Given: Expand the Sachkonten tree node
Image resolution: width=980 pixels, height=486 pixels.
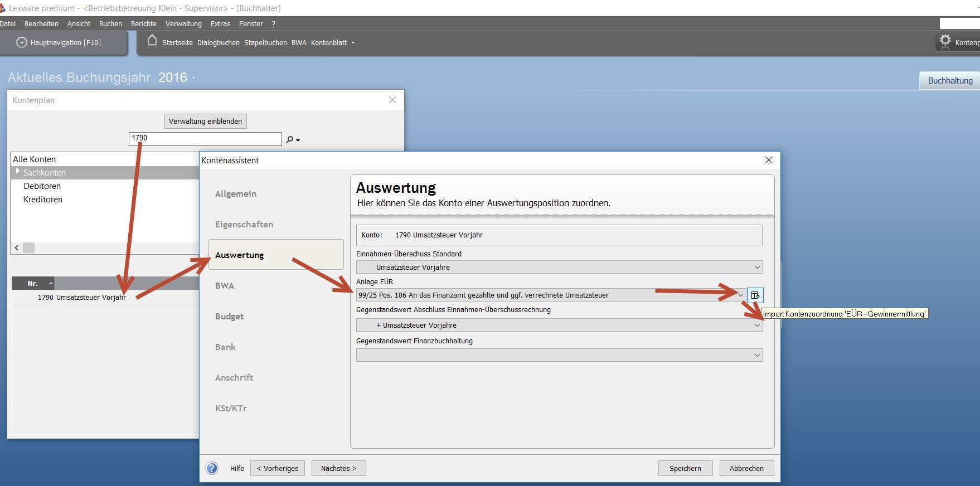Looking at the screenshot, I should [18, 172].
